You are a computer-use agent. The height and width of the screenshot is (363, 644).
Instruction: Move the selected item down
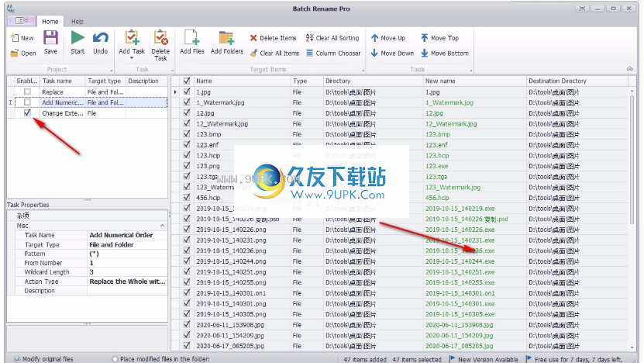pos(392,53)
